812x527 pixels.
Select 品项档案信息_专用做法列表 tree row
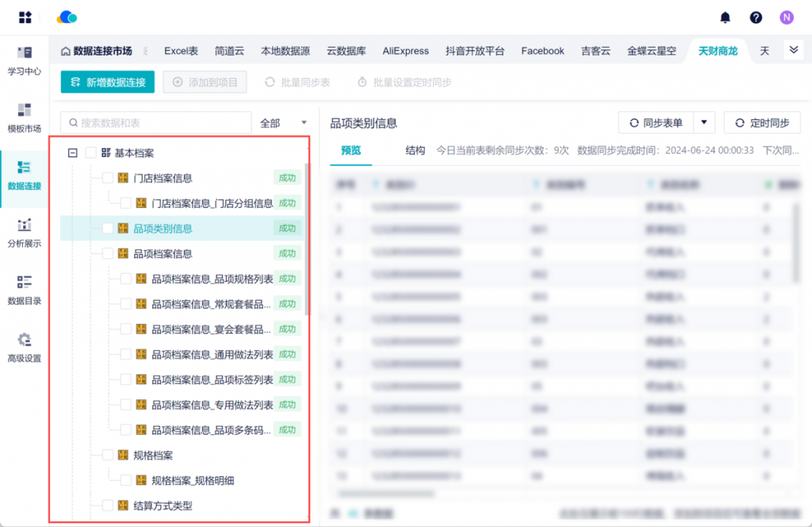pyautogui.click(x=182, y=406)
